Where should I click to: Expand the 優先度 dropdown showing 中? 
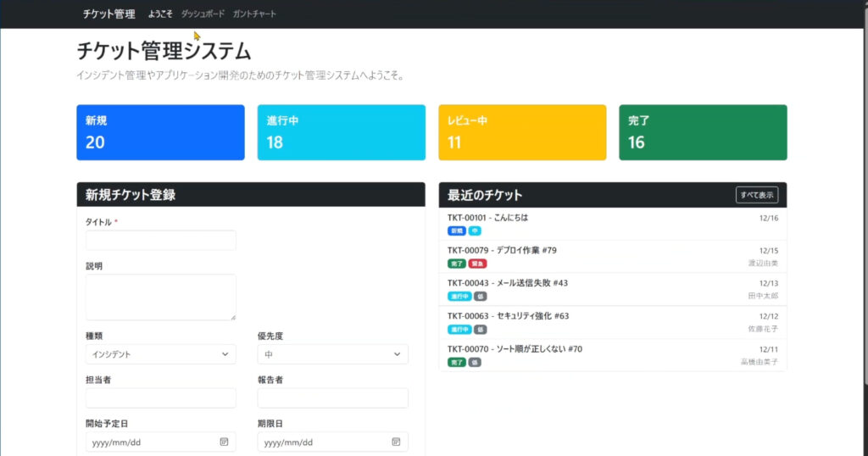tap(332, 354)
